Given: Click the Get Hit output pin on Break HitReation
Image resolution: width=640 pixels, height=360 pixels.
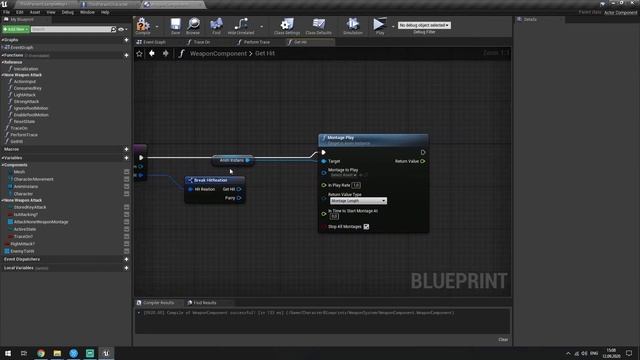Looking at the screenshot, I should tap(239, 189).
